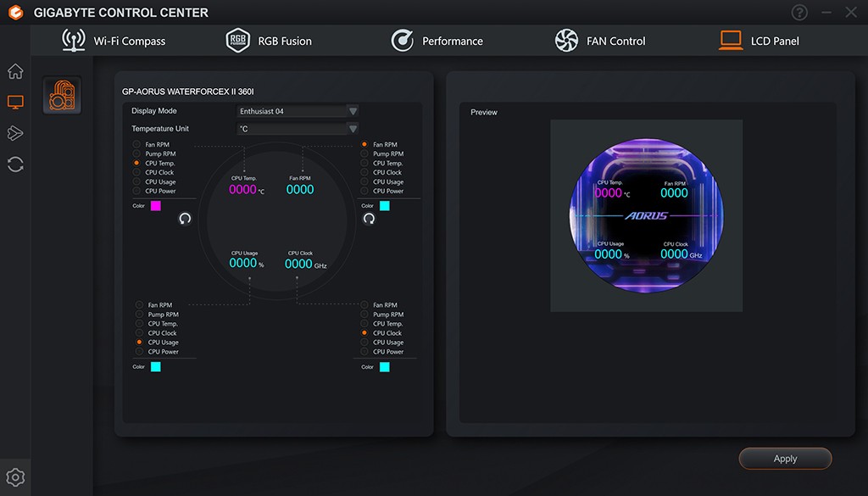Viewport: 868px width, 496px height.
Task: Open the FAN Control fan icon
Action: tap(566, 41)
